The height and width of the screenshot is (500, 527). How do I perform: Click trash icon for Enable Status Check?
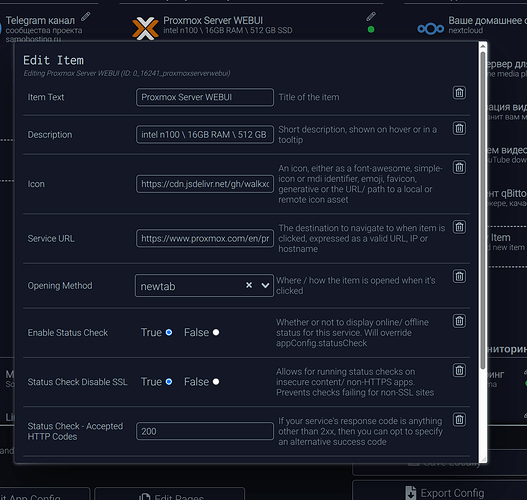tap(459, 321)
